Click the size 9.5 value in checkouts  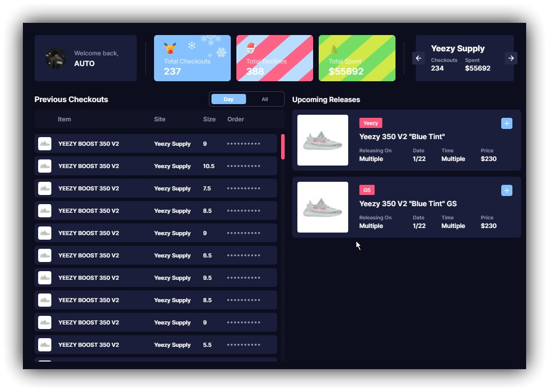[x=207, y=278]
